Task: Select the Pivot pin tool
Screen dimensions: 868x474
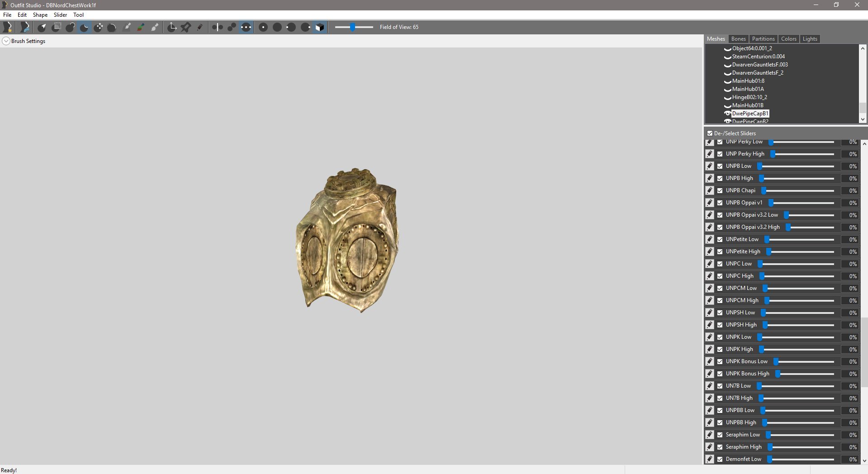Action: tap(186, 27)
